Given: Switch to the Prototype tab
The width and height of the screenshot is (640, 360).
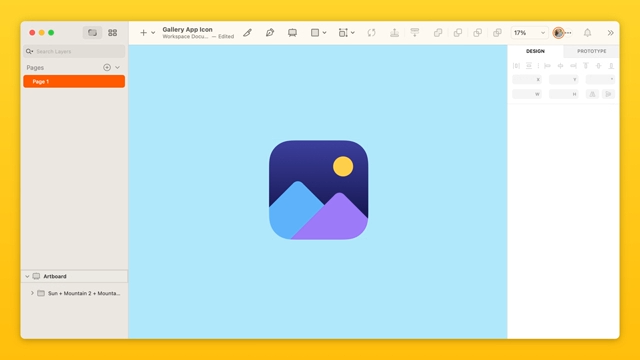Looking at the screenshot, I should coord(591,51).
